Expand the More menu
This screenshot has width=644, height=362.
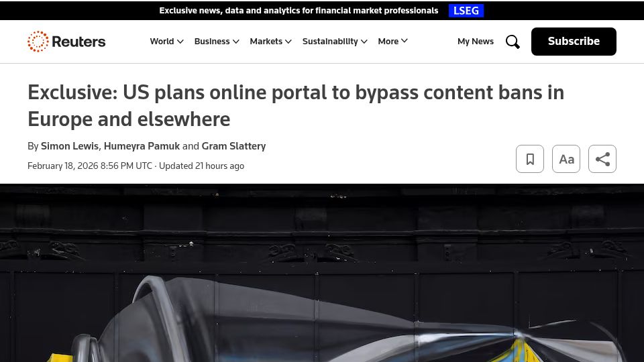[392, 42]
